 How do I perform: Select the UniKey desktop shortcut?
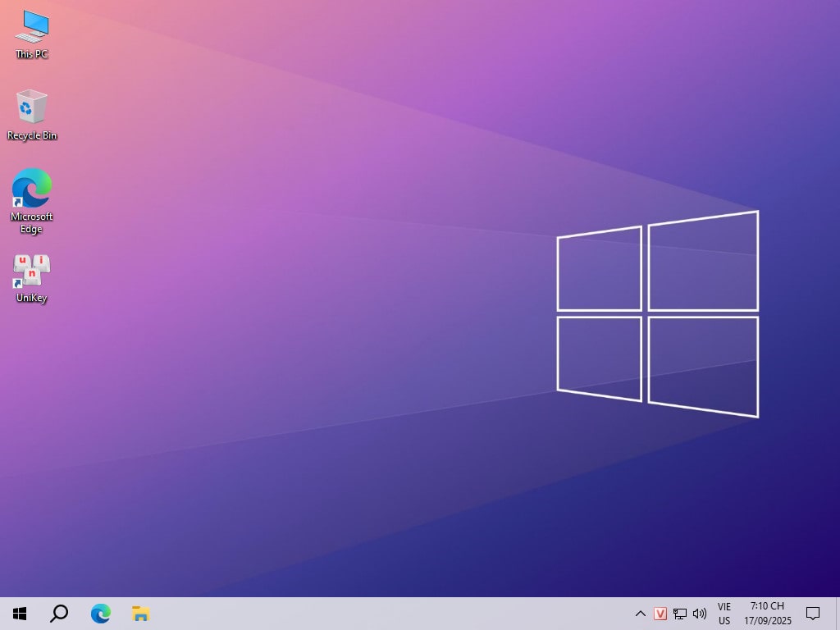tap(32, 279)
